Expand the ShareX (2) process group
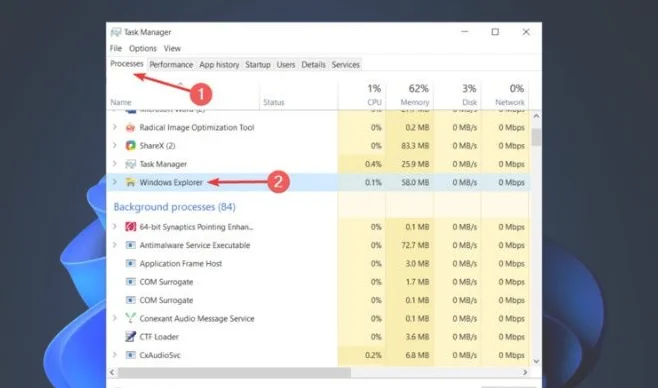This screenshot has height=388, width=658. pyautogui.click(x=115, y=146)
